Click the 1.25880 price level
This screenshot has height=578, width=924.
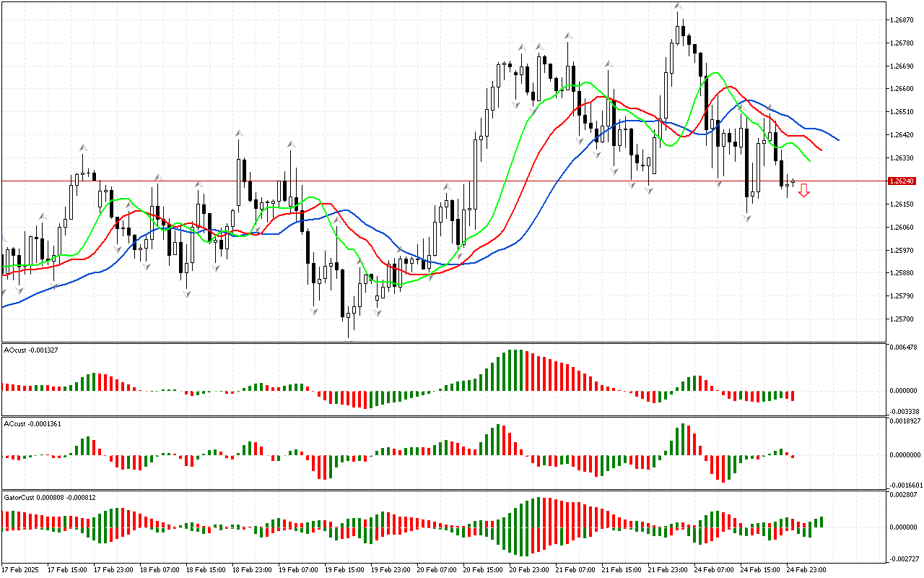coord(902,273)
